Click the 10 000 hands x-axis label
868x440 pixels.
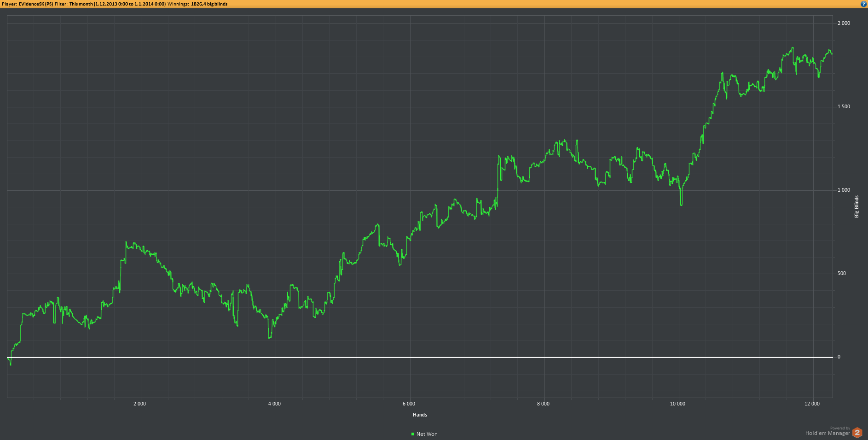tap(677, 404)
